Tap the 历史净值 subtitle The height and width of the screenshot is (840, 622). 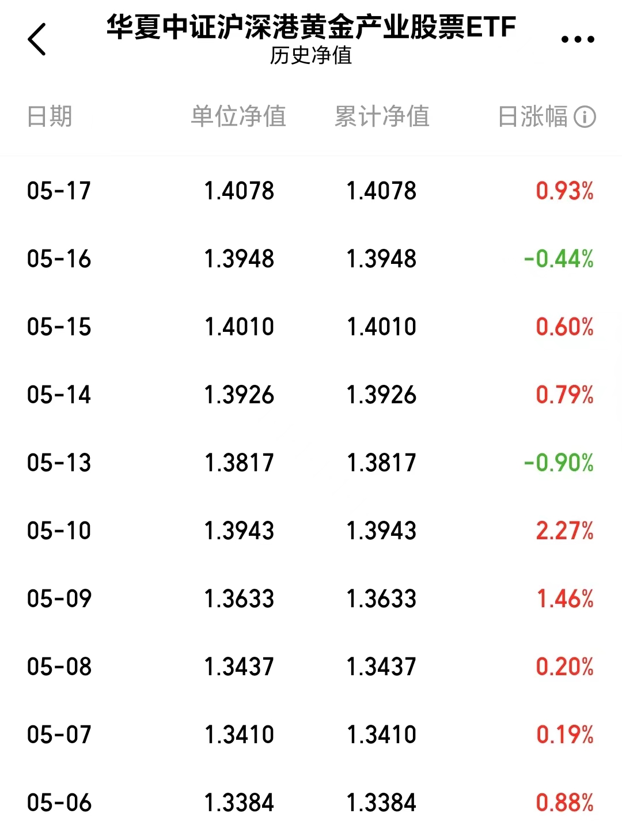(311, 56)
